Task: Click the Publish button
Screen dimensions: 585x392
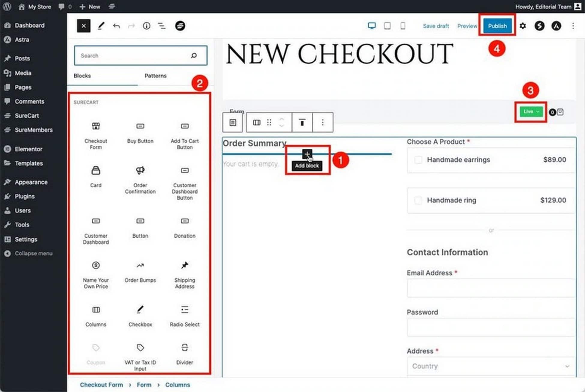Action: [x=497, y=26]
